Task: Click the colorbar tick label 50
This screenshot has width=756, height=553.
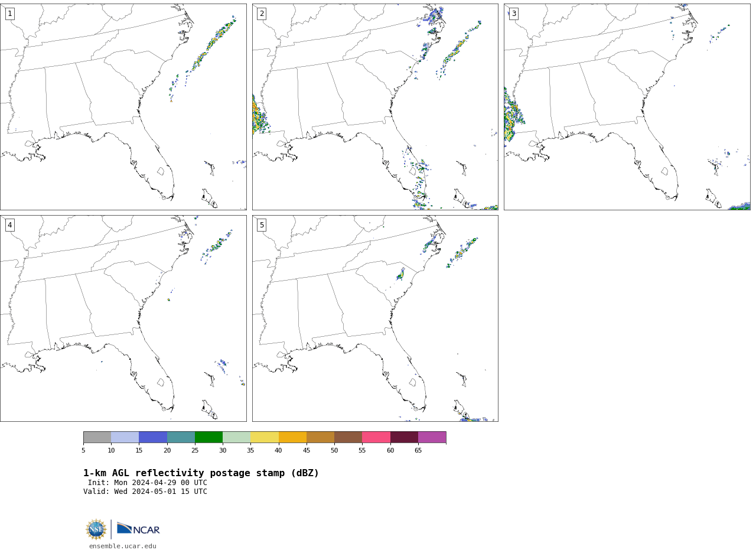Action: [334, 450]
